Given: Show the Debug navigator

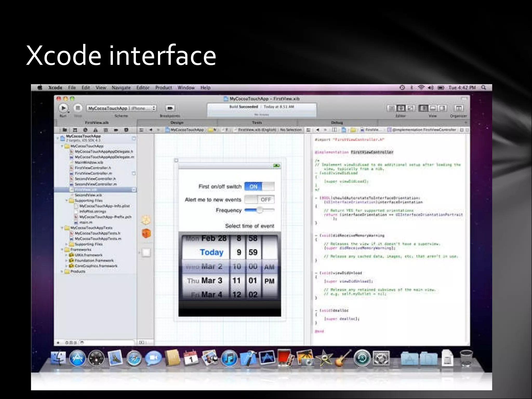Looking at the screenshot, I should click(106, 130).
